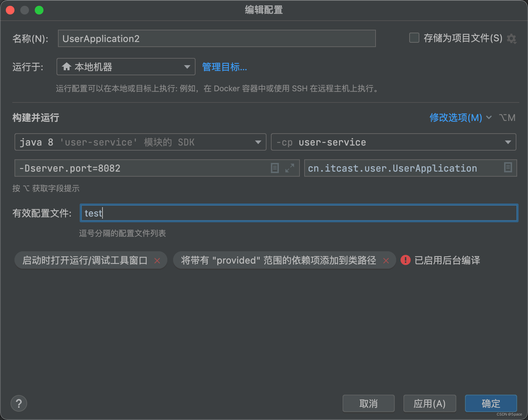The width and height of the screenshot is (528, 420).
Task: Click the 确定 button
Action: pyautogui.click(x=491, y=403)
